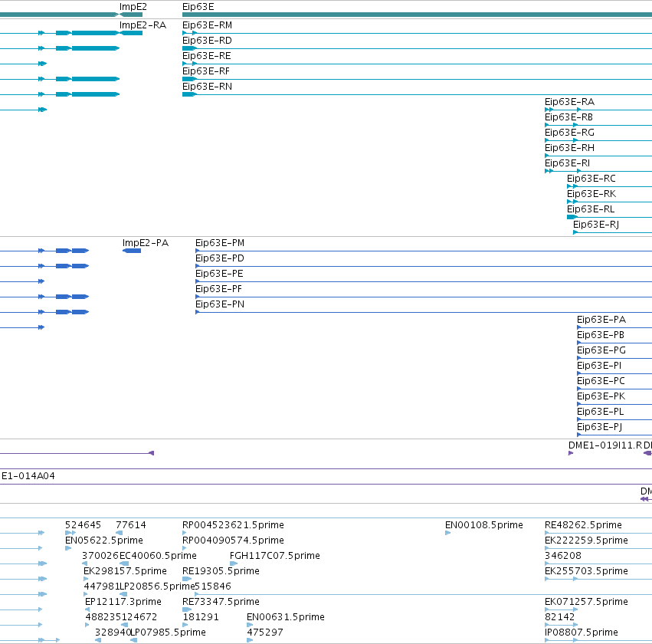Select protein Eip63E-PJ
652x644 pixels.
pos(600,428)
